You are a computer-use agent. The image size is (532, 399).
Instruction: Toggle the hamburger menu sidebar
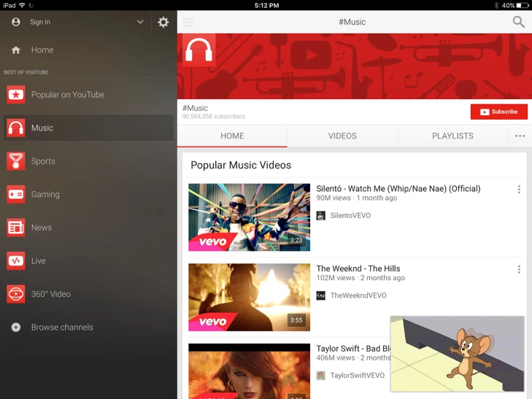click(188, 22)
